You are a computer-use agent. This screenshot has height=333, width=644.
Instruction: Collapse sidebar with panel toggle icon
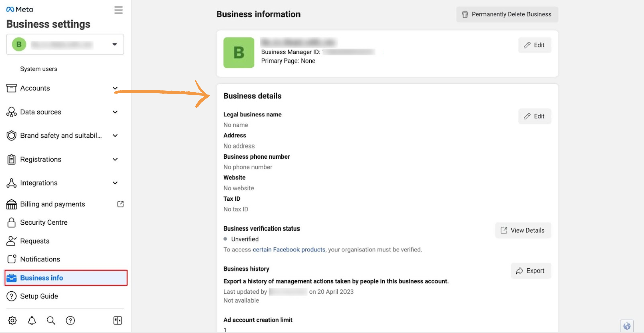coord(118,320)
